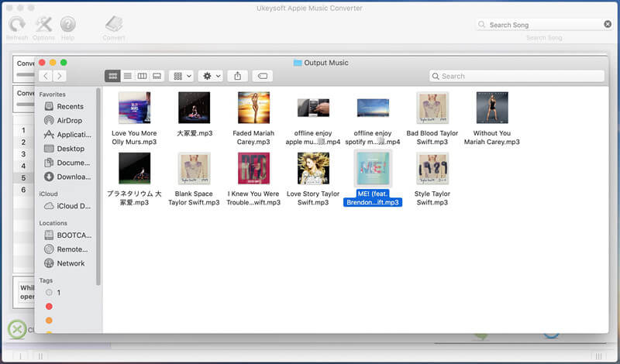Select the 大家爱.mp3 file thumbnail
620x364 pixels.
click(x=195, y=108)
